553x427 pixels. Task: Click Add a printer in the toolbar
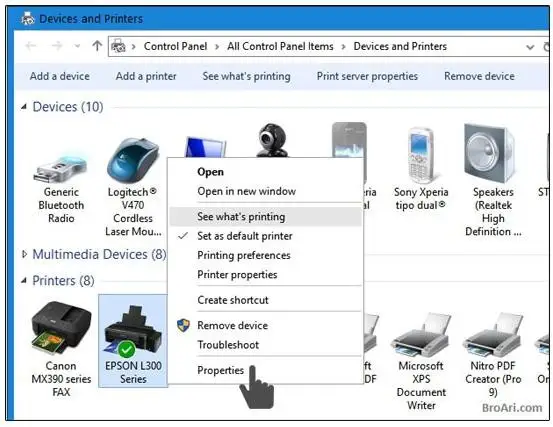point(146,76)
